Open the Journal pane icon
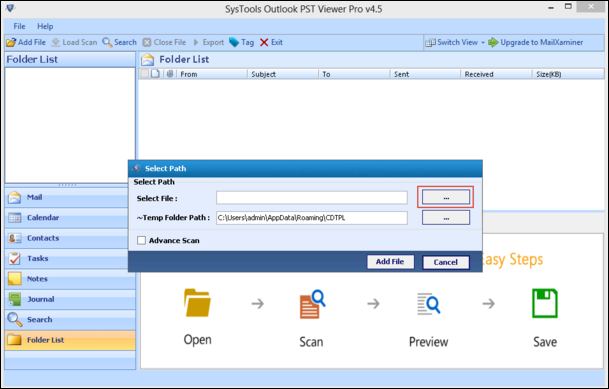This screenshot has height=389, width=609. 14,299
